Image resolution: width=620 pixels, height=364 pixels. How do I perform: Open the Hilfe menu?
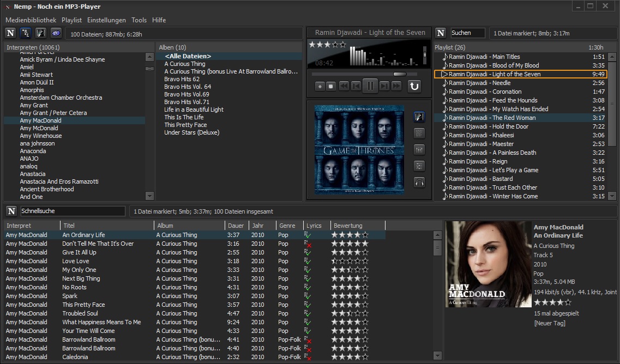click(159, 20)
